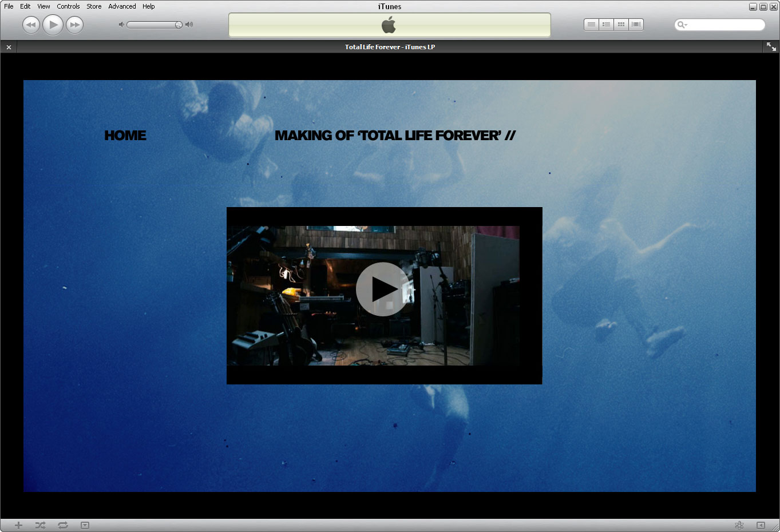780x532 pixels.
Task: Open the File menu
Action: click(x=9, y=6)
